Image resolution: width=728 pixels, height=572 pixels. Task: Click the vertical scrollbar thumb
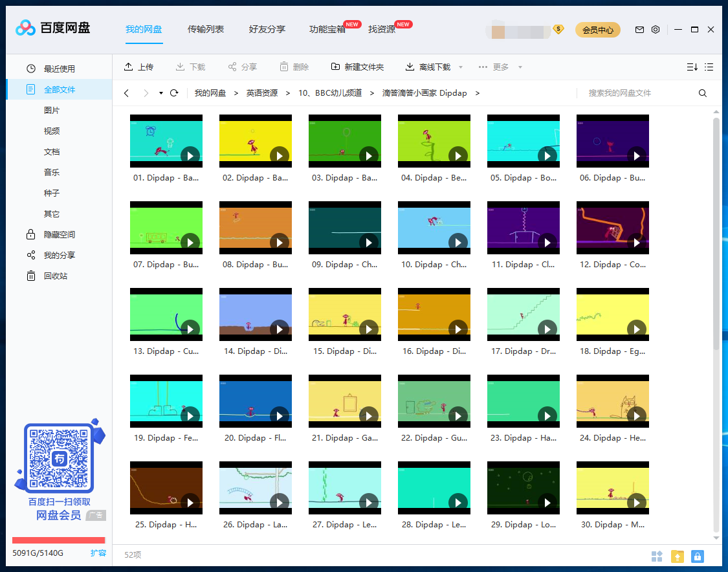click(x=716, y=234)
